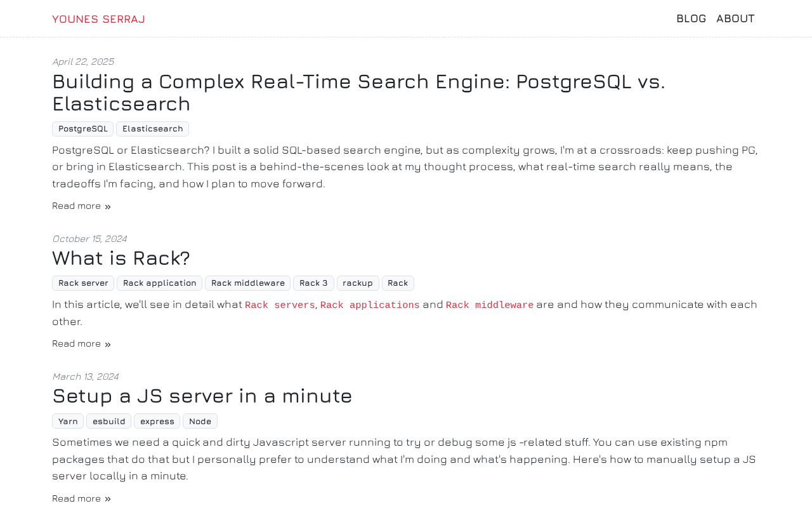Open the YOUNES SERRAJ home link
Screen dimensions: 812x508
pos(98,19)
